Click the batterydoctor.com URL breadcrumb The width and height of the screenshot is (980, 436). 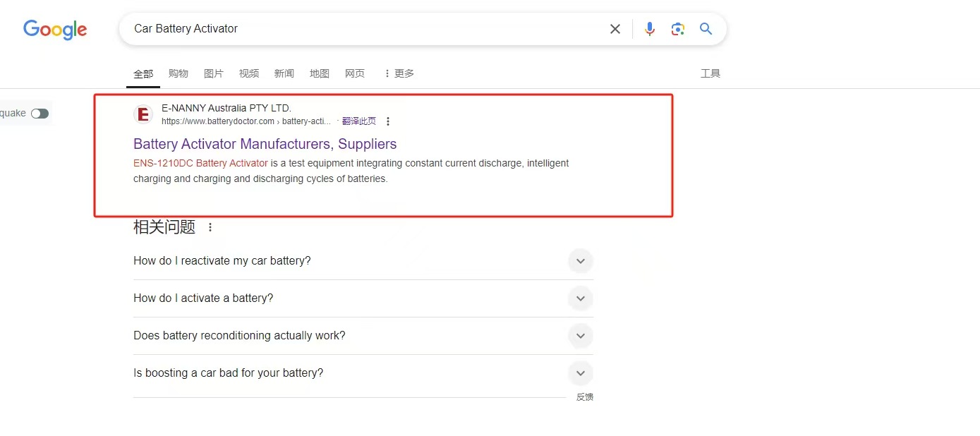click(x=246, y=121)
